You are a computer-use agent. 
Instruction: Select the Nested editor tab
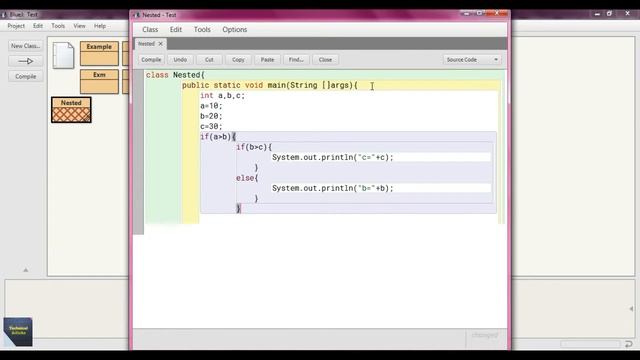[x=146, y=44]
